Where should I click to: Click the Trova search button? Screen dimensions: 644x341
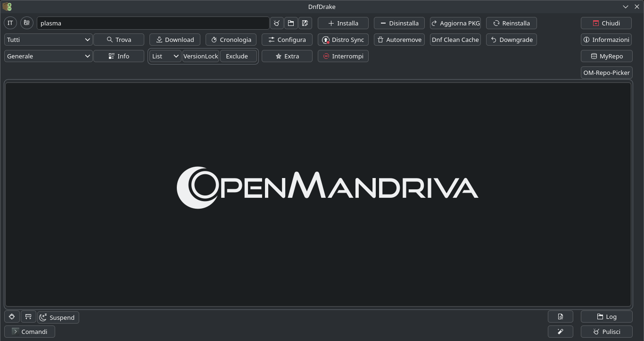coord(119,40)
